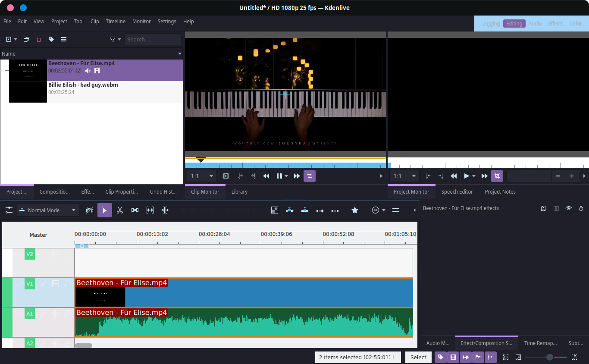Viewport: 589px width, 364px height.
Task: Click the Select button at bottom
Action: (418, 357)
